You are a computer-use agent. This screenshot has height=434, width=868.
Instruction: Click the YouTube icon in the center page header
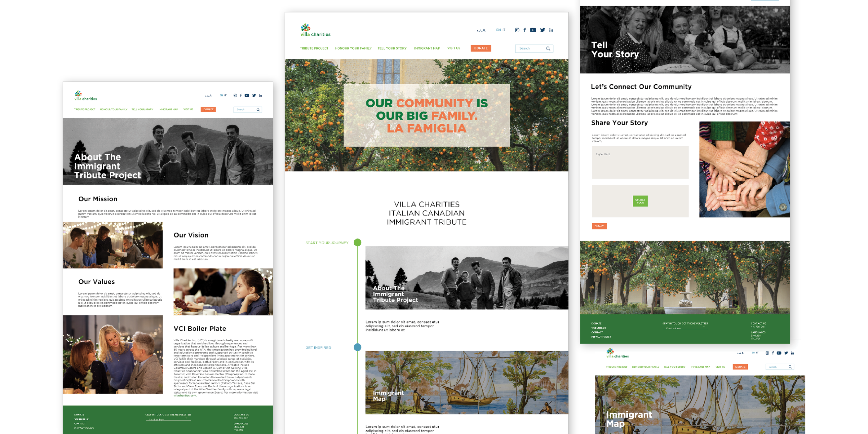click(533, 30)
